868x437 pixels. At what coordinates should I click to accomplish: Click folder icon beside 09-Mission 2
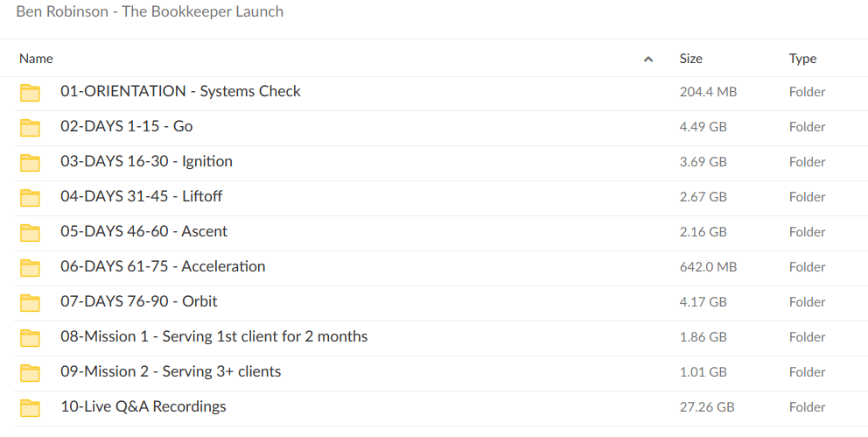(31, 373)
